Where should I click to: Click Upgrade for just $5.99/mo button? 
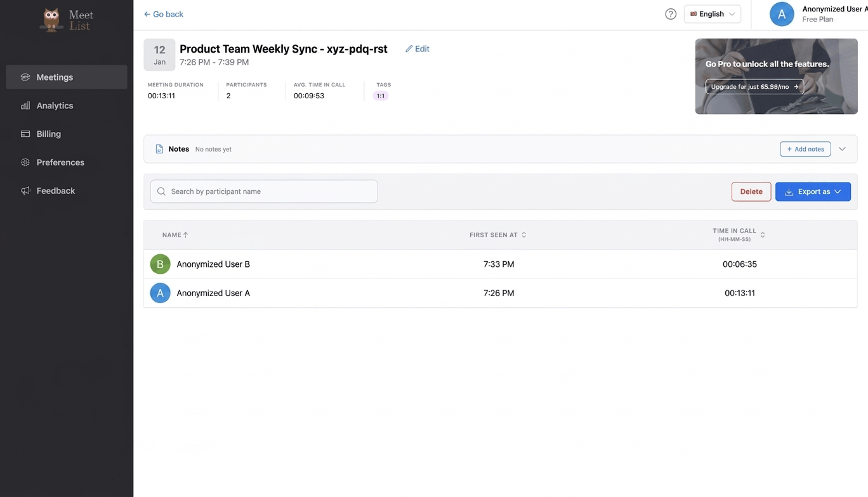pos(754,86)
